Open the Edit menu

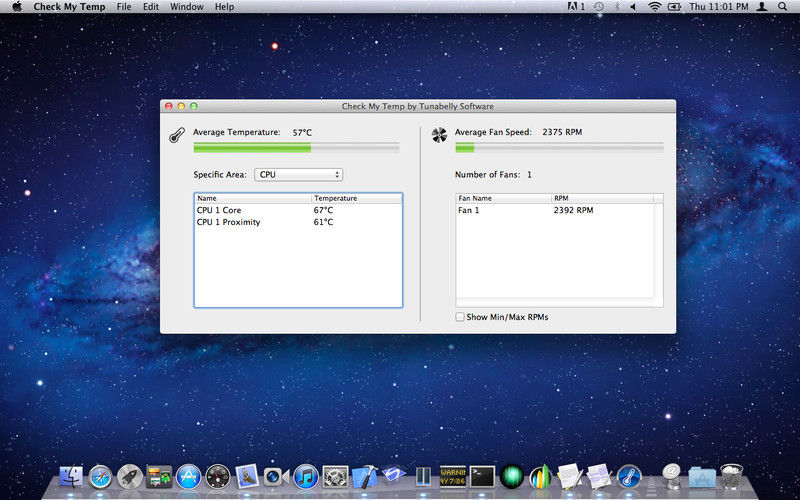coord(151,7)
